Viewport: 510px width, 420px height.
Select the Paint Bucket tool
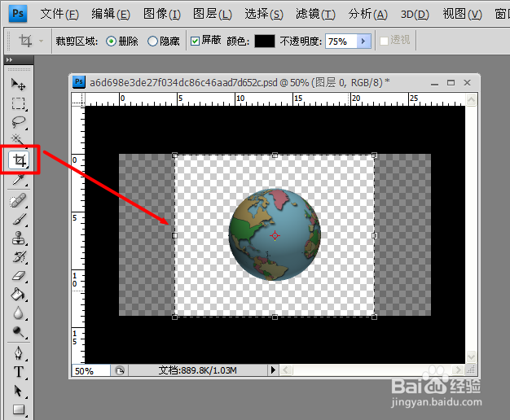point(18,295)
